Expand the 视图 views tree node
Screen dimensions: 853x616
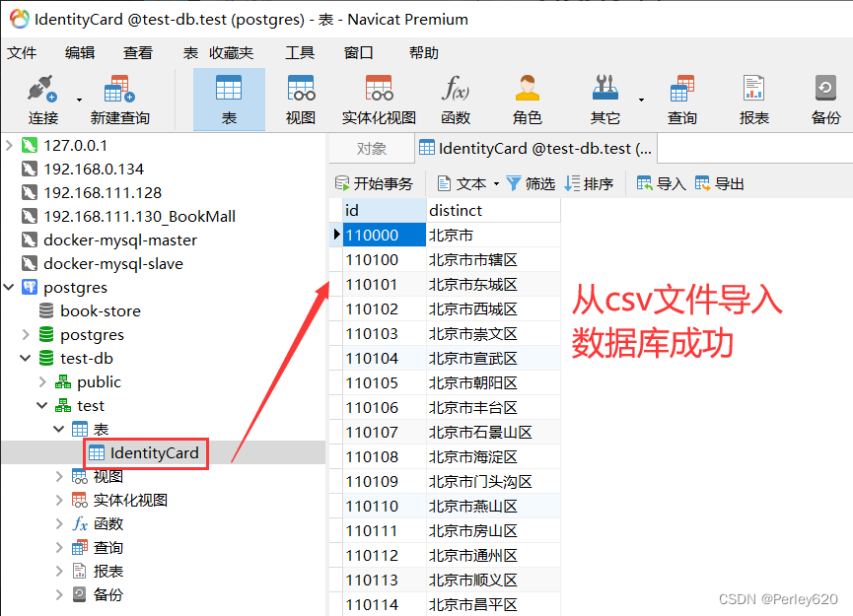tap(59, 476)
